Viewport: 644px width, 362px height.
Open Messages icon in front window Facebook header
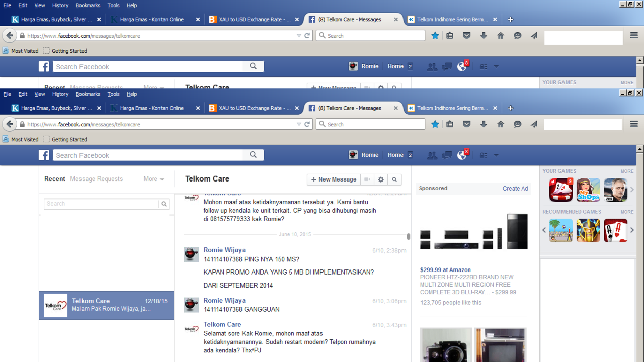[x=447, y=155]
